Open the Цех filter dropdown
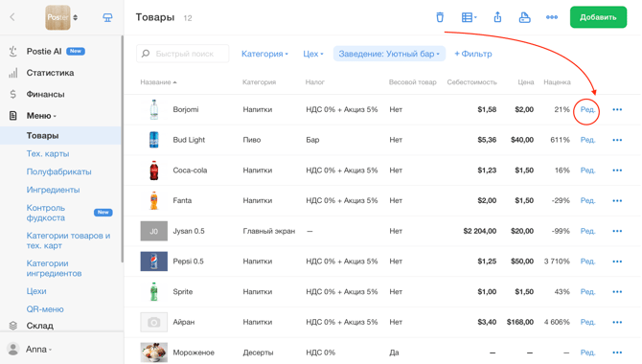Image resolution: width=642 pixels, height=364 pixels. pos(313,54)
